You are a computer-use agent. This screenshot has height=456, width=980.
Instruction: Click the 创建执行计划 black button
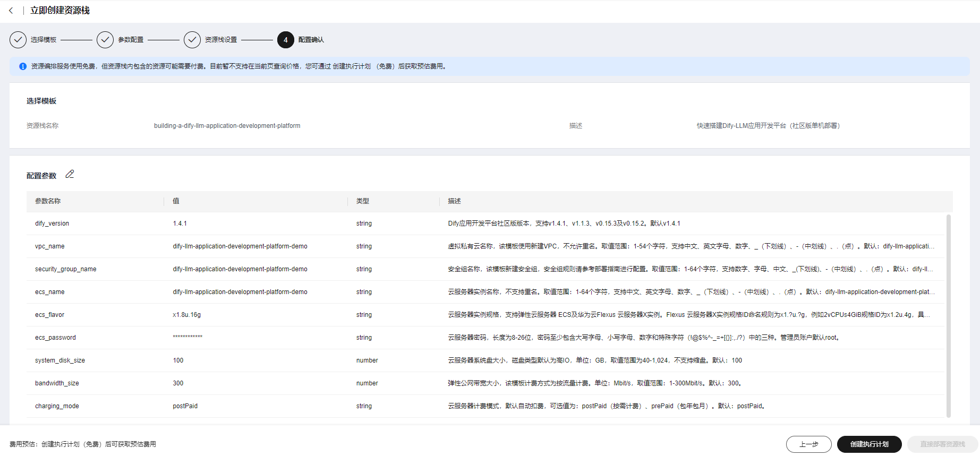point(870,444)
